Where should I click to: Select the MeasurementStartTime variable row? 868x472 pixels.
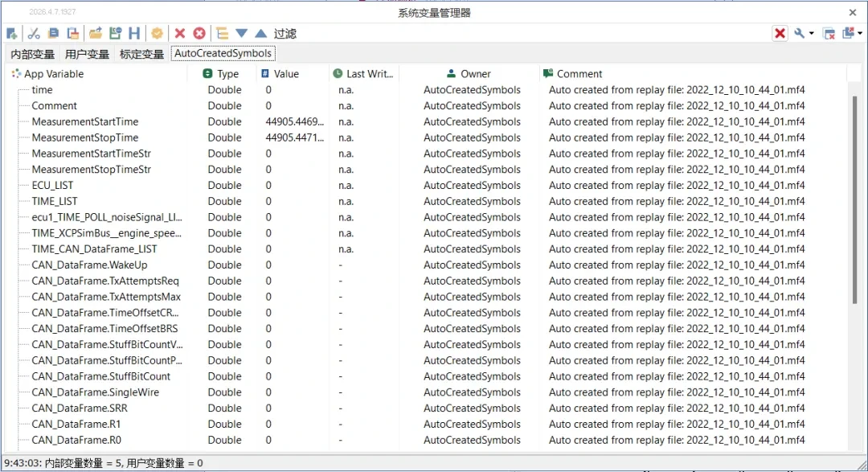(x=85, y=121)
